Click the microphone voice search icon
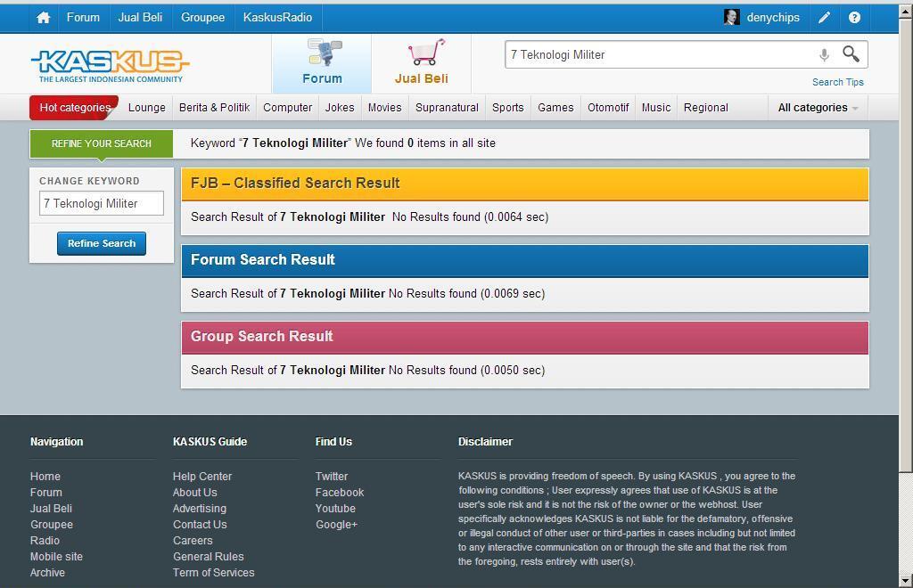The width and height of the screenshot is (913, 588). click(x=824, y=54)
